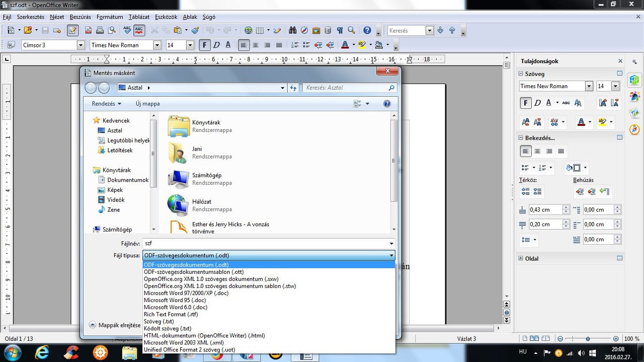Open Styles and Formatting sidebar tab

634,96
